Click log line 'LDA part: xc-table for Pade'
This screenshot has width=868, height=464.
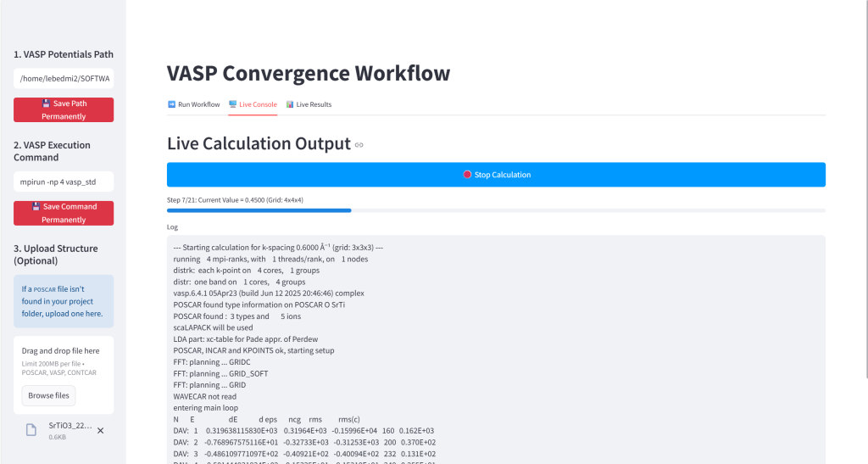(x=245, y=338)
